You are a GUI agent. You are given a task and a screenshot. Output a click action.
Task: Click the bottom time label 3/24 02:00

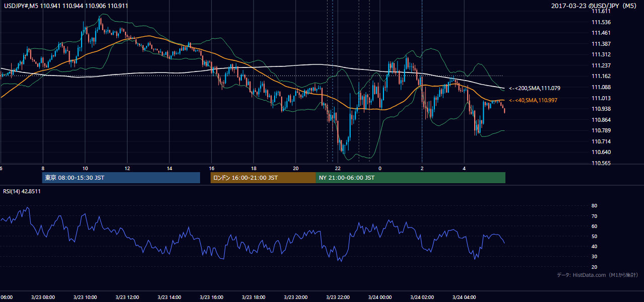pyautogui.click(x=422, y=297)
